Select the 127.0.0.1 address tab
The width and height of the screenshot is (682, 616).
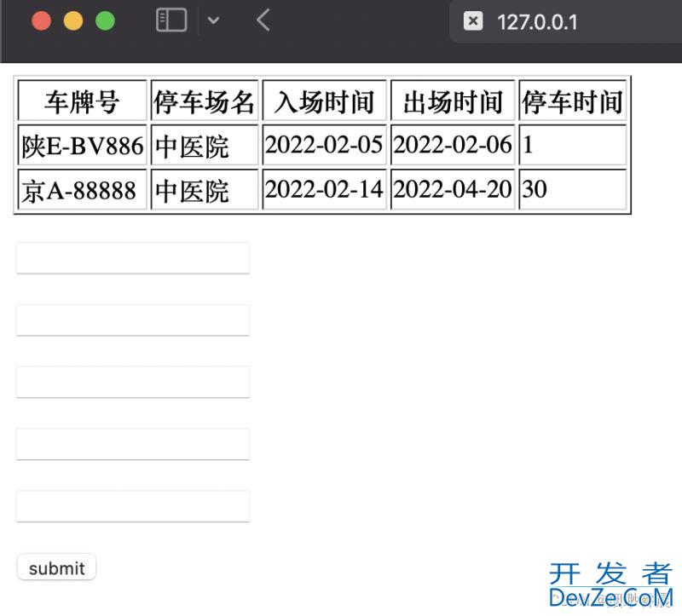565,21
